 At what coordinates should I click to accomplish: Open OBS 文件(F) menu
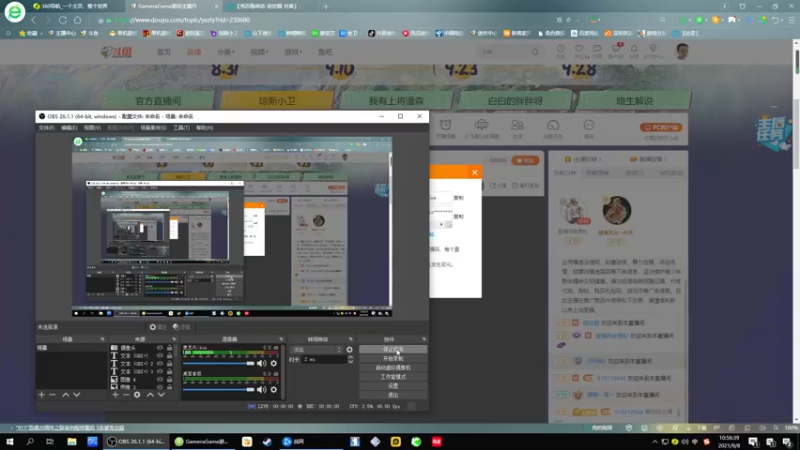(46, 128)
